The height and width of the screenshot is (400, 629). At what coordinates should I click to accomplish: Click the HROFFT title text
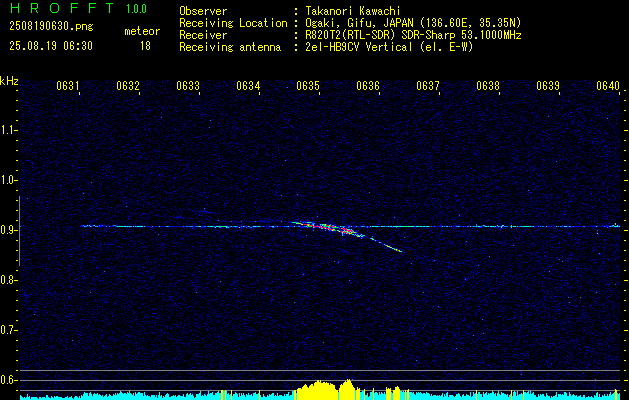63,8
